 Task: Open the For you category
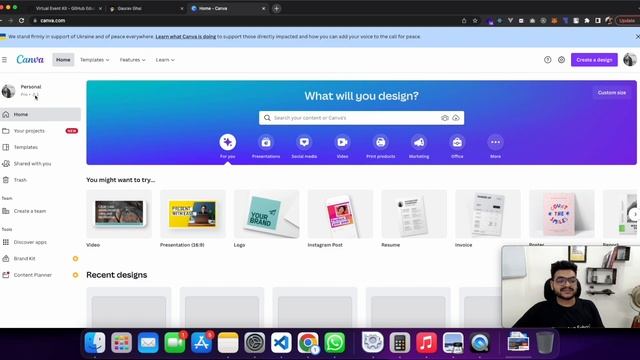point(227,142)
